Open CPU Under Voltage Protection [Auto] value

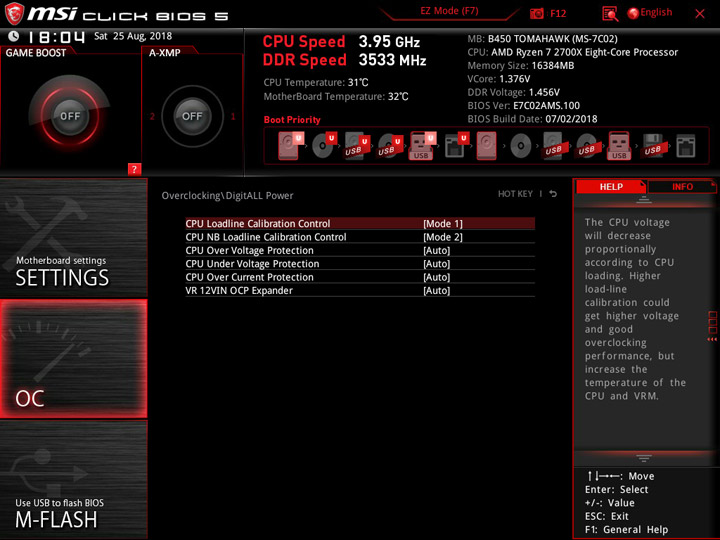436,264
